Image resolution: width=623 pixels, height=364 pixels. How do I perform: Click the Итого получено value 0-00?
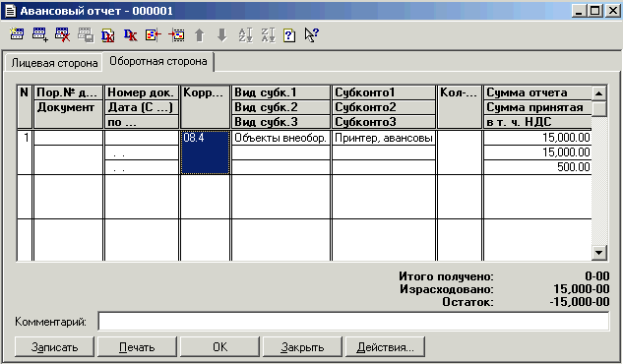click(x=596, y=275)
